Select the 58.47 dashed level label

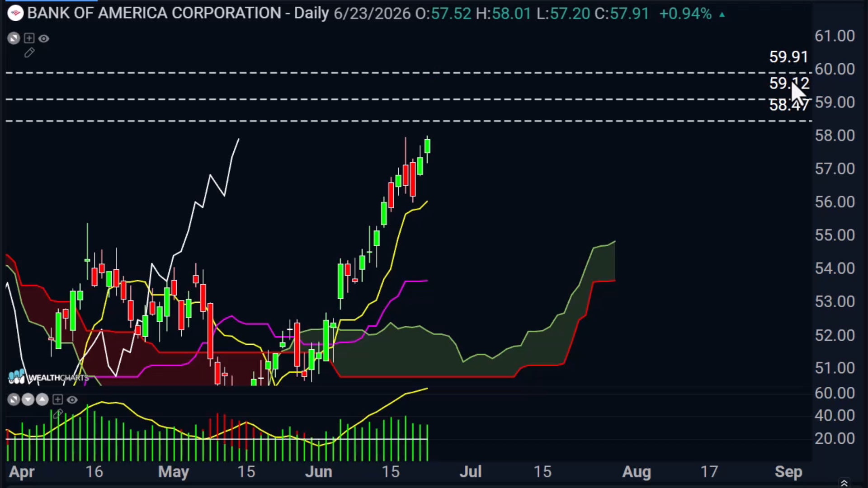pyautogui.click(x=788, y=105)
